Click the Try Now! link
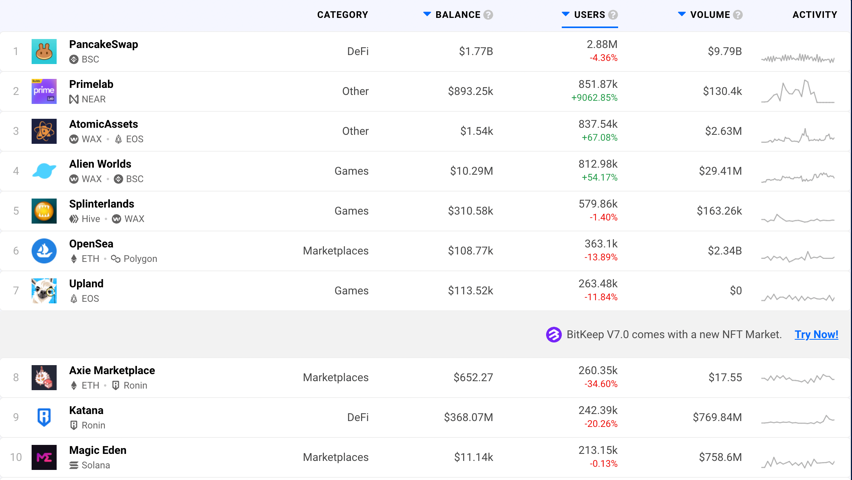 pos(816,335)
